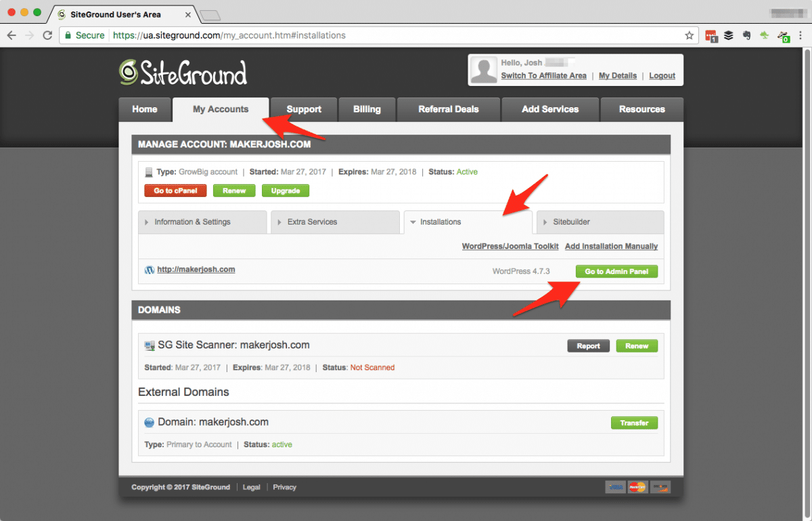
Task: Open the My Details link
Action: [618, 76]
